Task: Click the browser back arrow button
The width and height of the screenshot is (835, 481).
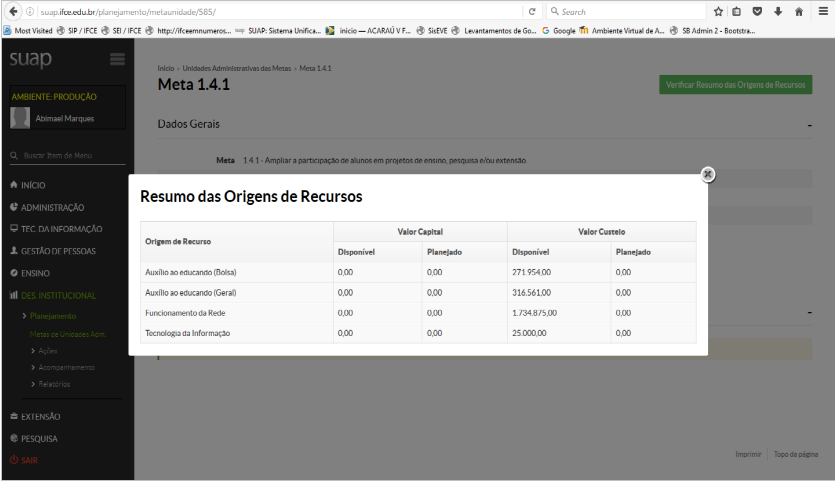Action: coord(11,11)
